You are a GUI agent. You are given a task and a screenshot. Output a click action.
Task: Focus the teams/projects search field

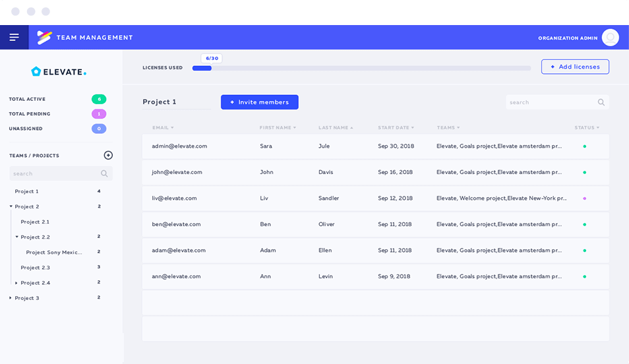61,174
